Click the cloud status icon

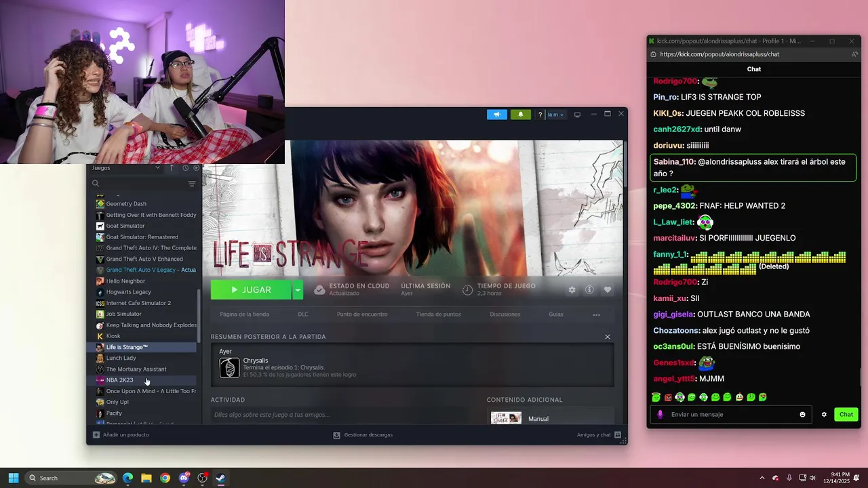click(319, 290)
